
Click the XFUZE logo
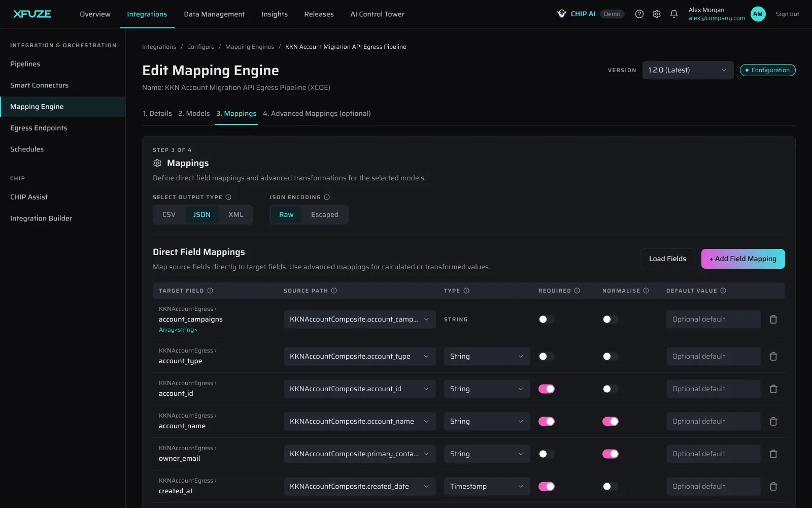[x=32, y=14]
